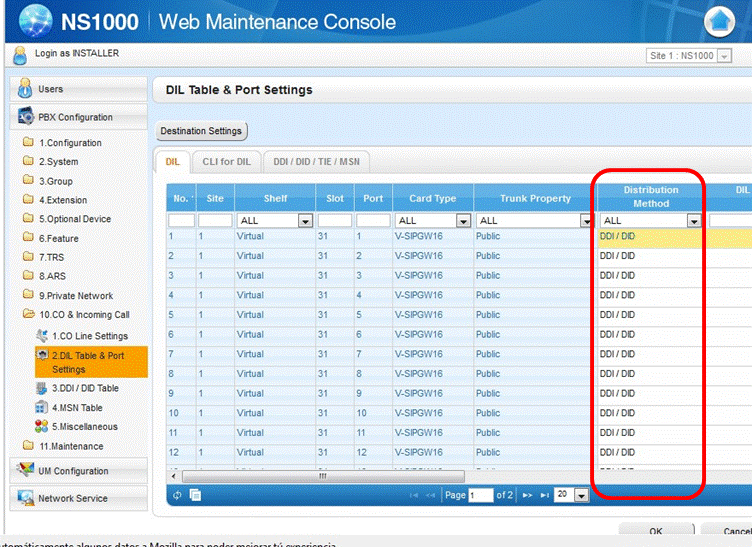Jump to last page of table
Viewport: 752px width, 547px height.
[x=544, y=495]
